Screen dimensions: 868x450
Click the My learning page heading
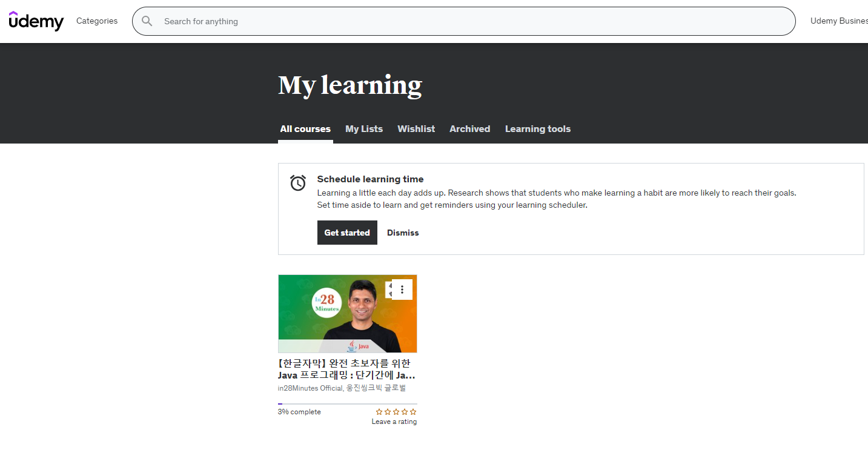[350, 85]
